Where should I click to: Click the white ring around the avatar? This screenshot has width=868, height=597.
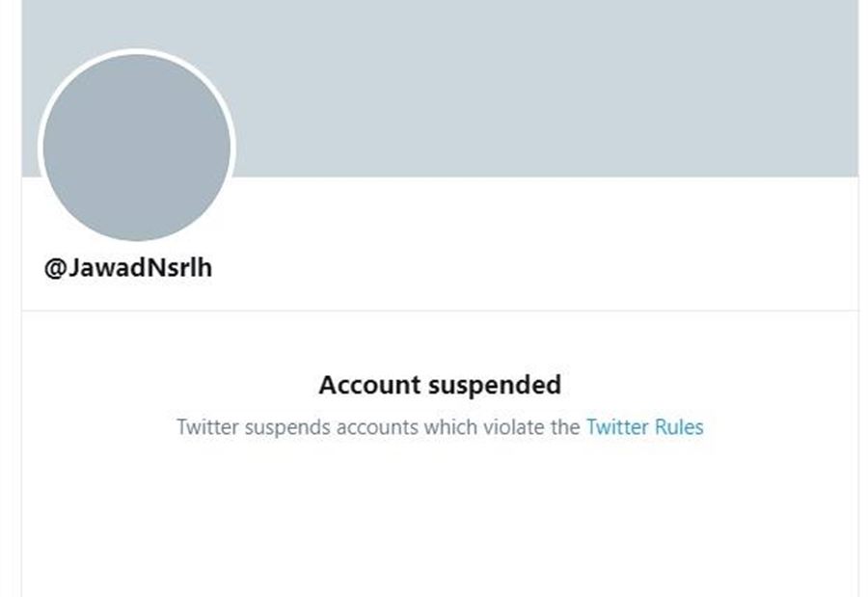pos(137,51)
